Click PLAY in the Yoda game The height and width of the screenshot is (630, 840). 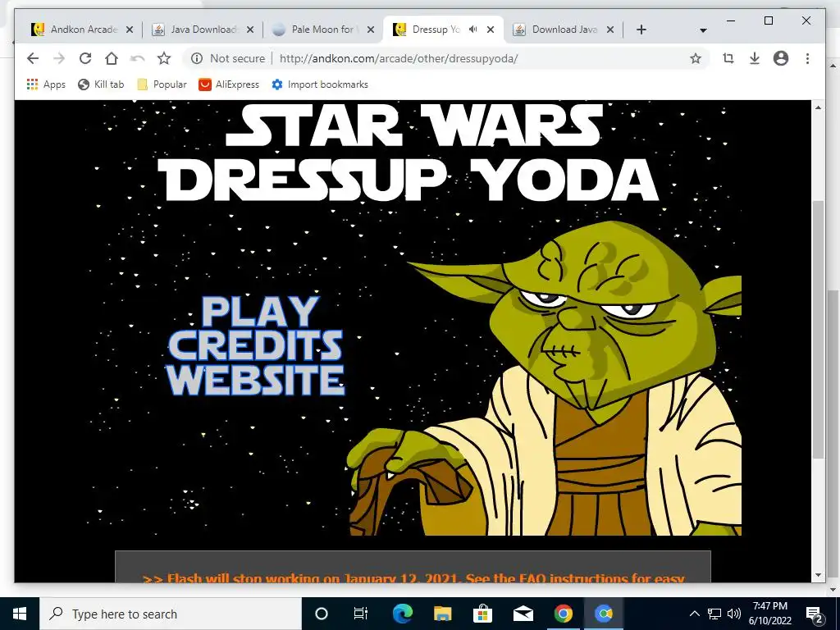coord(260,312)
